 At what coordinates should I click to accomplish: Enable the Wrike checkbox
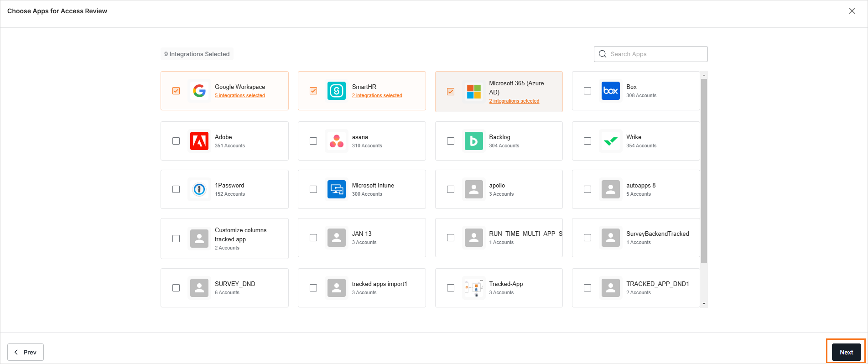point(587,141)
